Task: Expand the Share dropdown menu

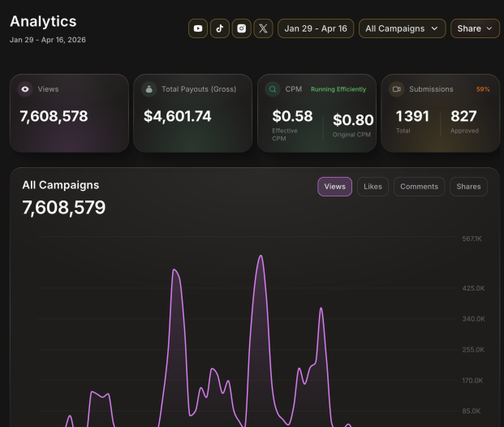Action: [x=475, y=28]
